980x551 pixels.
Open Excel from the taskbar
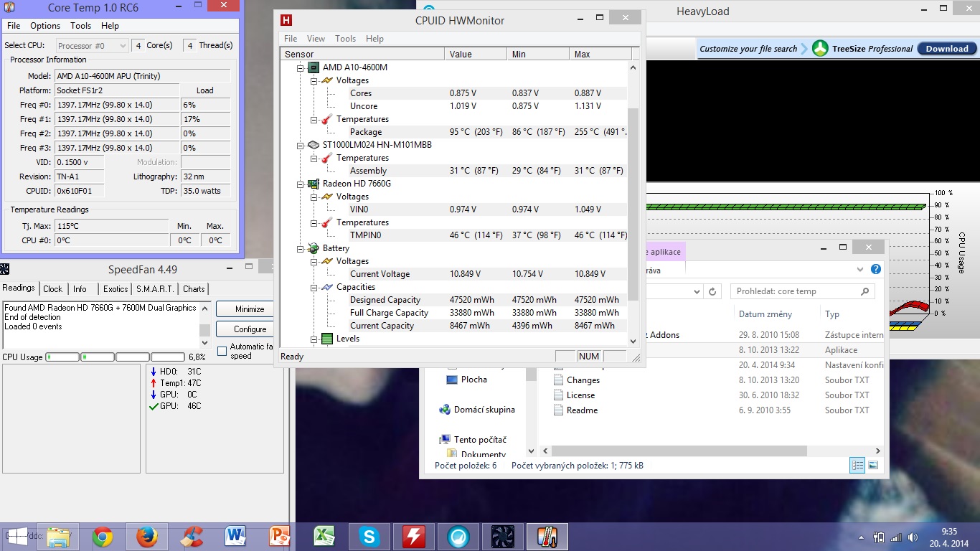coord(326,536)
